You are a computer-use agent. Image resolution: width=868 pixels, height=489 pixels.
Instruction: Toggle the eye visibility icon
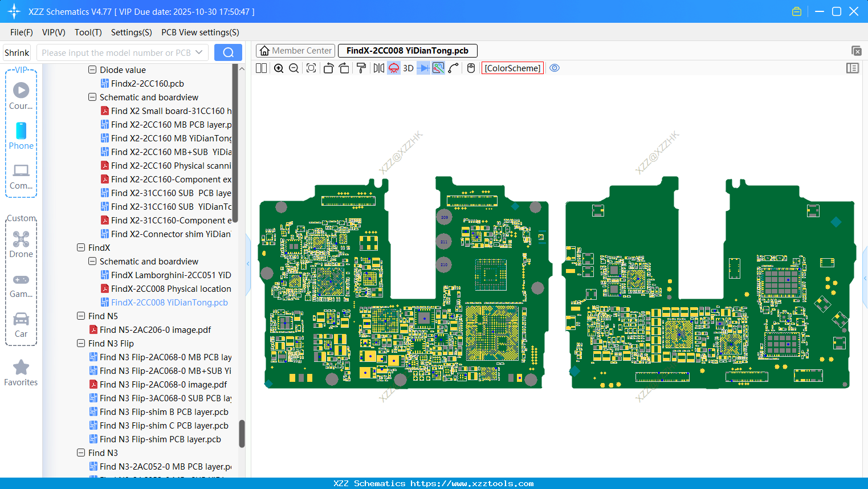pyautogui.click(x=555, y=68)
